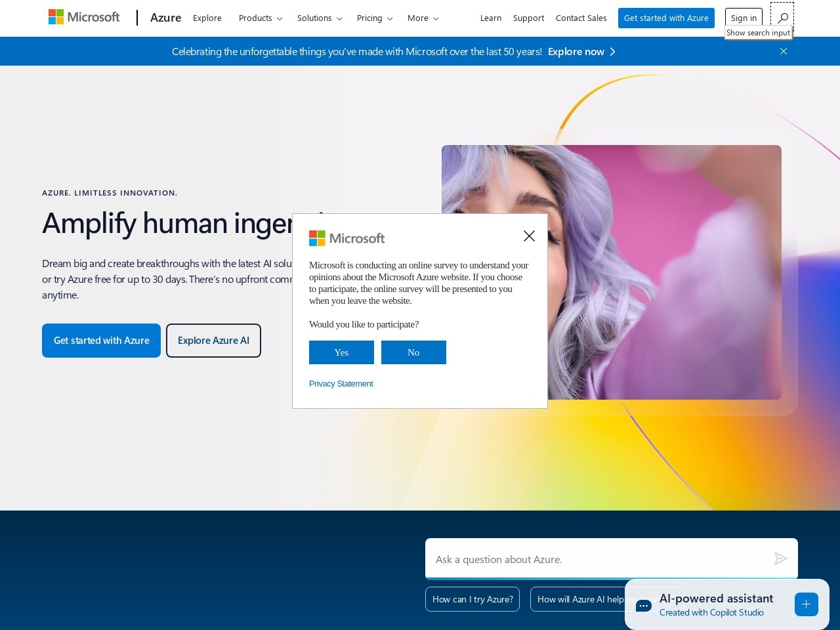Click the Microsoft logo in header
This screenshot has height=630, width=840.
coord(84,17)
